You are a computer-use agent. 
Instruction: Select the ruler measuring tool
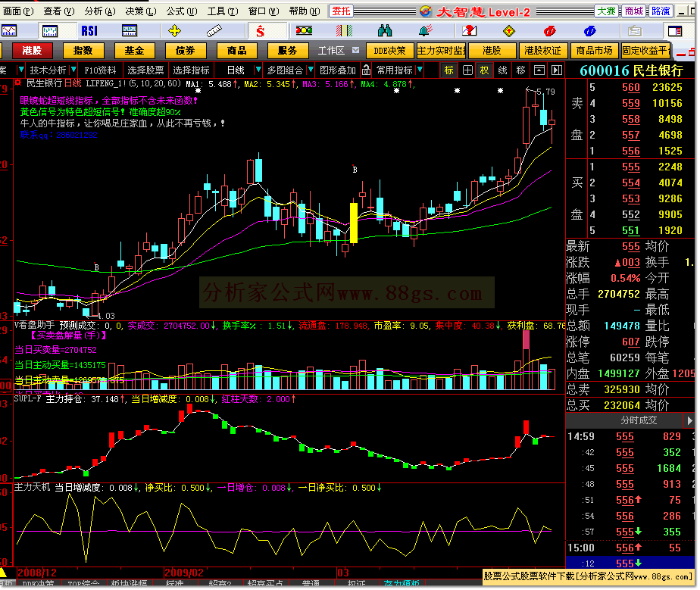[214, 31]
